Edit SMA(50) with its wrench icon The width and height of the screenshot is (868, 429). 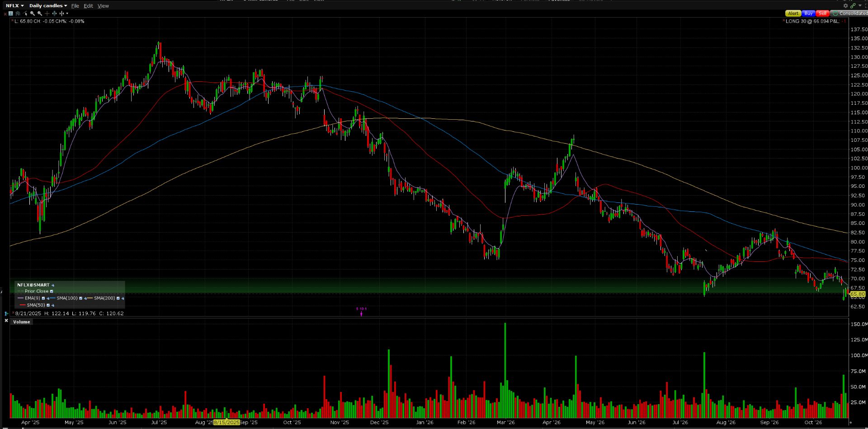(53, 305)
